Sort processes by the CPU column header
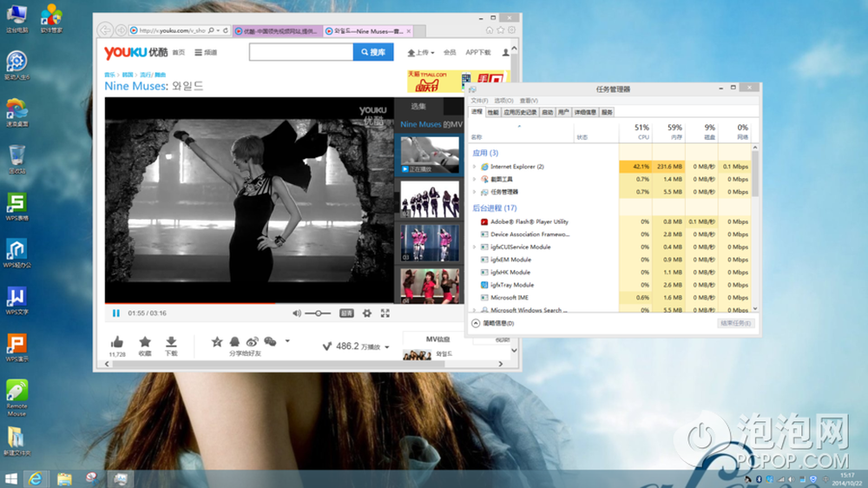The height and width of the screenshot is (488, 868). [x=635, y=132]
